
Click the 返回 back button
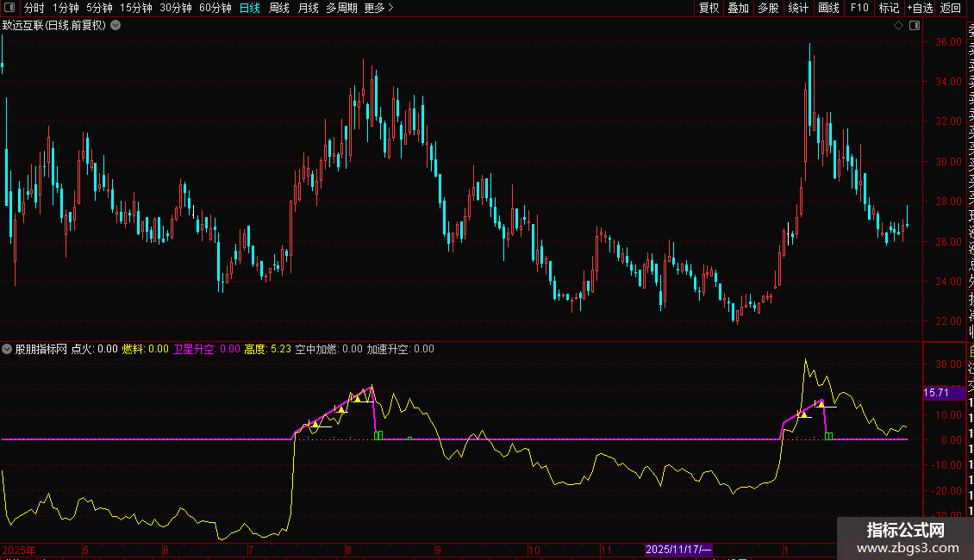(x=951, y=9)
